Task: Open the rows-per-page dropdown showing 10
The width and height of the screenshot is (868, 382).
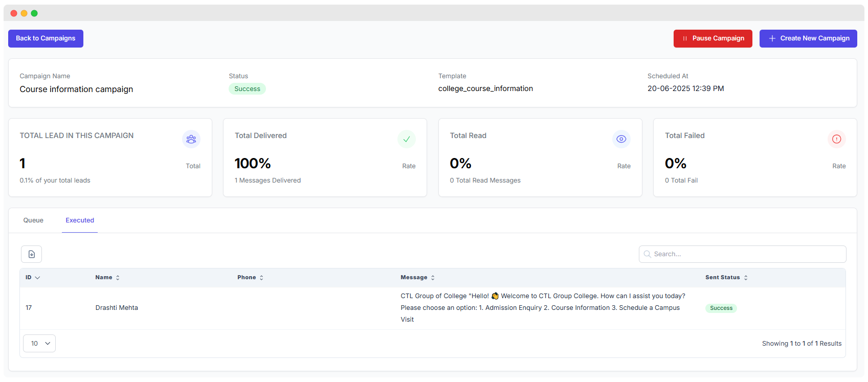Action: pyautogui.click(x=39, y=344)
